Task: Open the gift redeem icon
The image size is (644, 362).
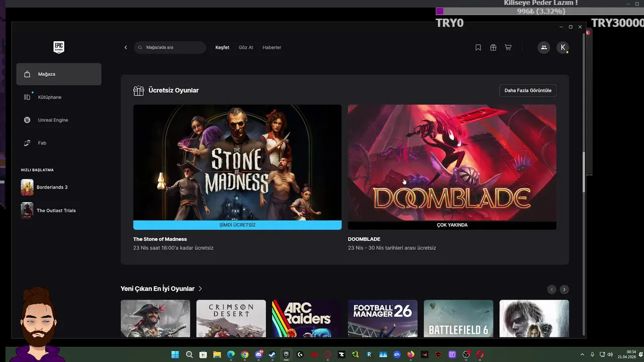Action: tap(493, 47)
